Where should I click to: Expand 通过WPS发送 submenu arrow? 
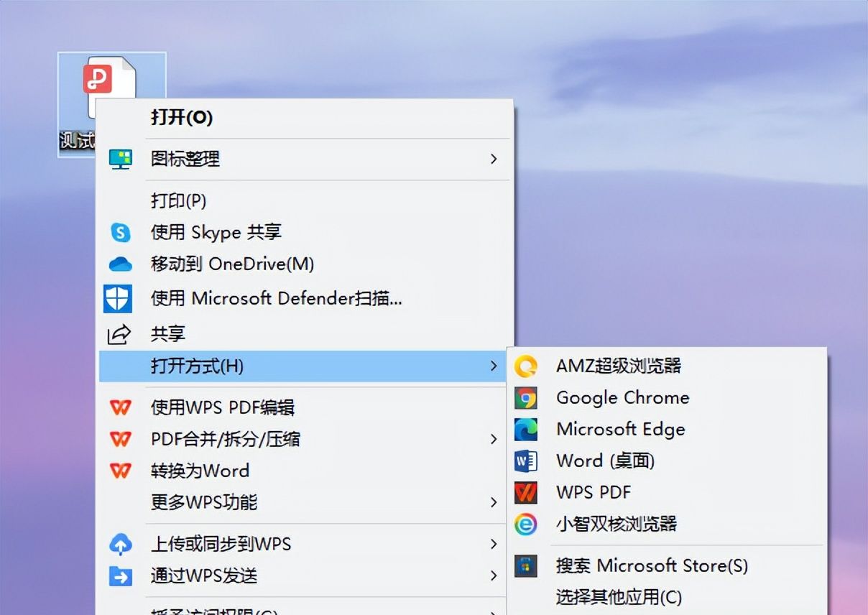pos(494,575)
